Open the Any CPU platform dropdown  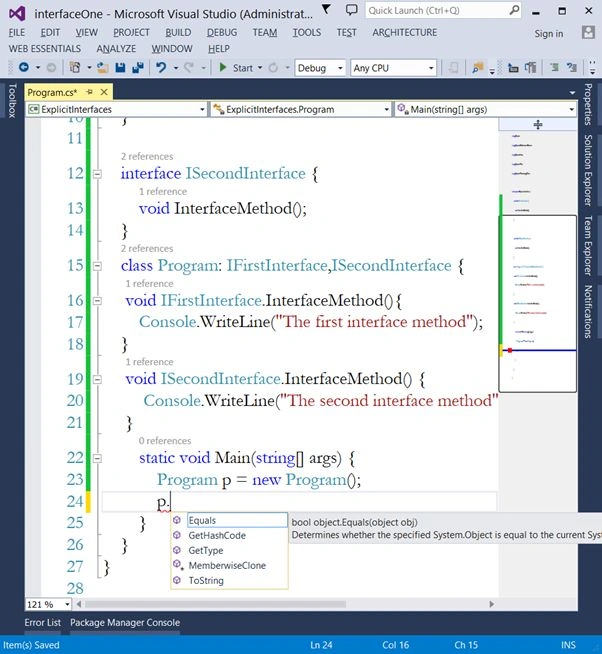[393, 68]
